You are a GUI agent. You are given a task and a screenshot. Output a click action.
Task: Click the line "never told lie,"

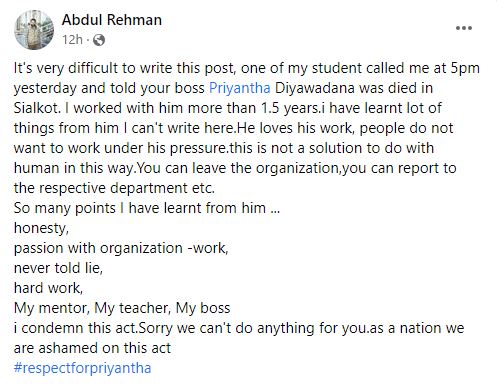(58, 268)
